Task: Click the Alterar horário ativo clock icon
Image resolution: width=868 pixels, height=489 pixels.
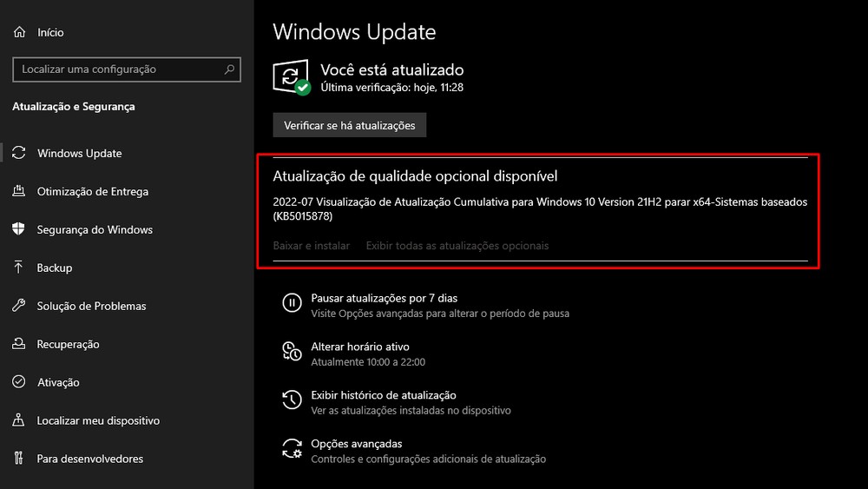Action: [x=292, y=352]
